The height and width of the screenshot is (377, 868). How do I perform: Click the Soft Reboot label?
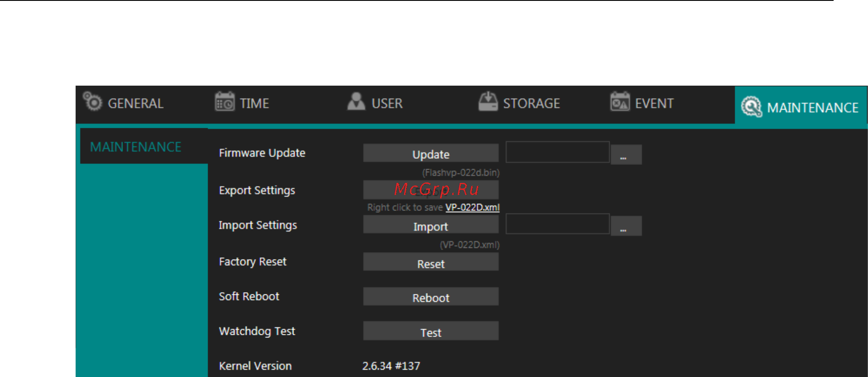tap(249, 297)
